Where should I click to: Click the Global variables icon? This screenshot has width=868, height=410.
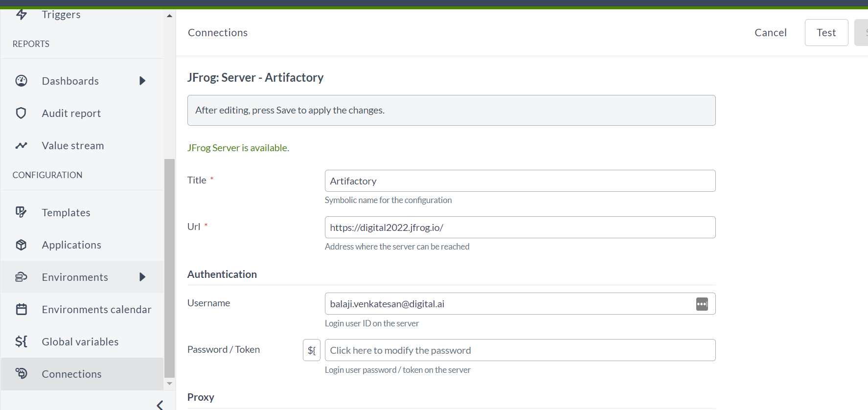tap(21, 342)
